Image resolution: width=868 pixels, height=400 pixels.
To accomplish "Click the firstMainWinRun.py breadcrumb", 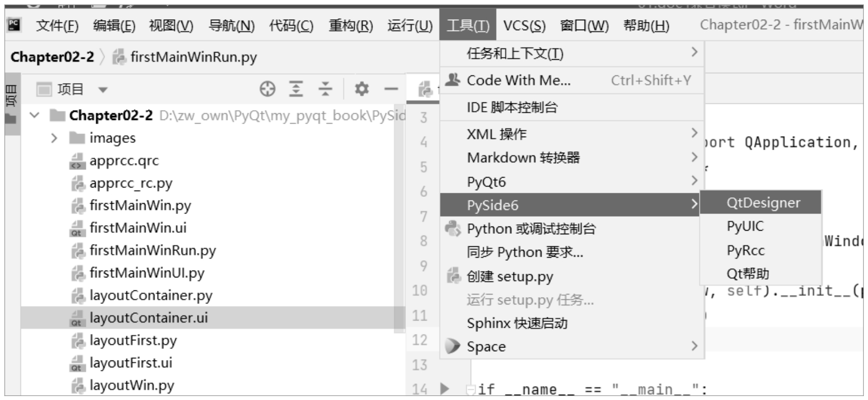I will (x=193, y=57).
